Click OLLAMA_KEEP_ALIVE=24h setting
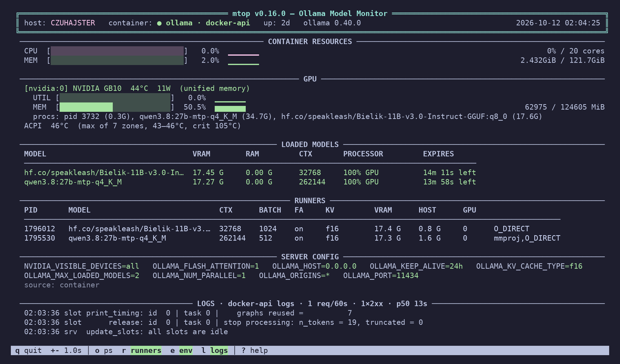This screenshot has width=620, height=364. coord(416,266)
